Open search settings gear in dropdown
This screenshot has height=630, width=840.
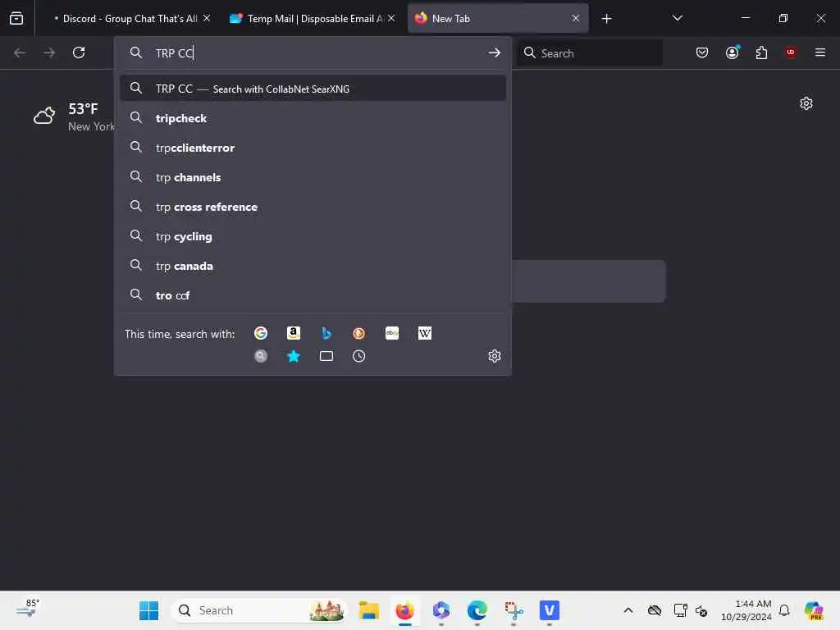pyautogui.click(x=495, y=356)
